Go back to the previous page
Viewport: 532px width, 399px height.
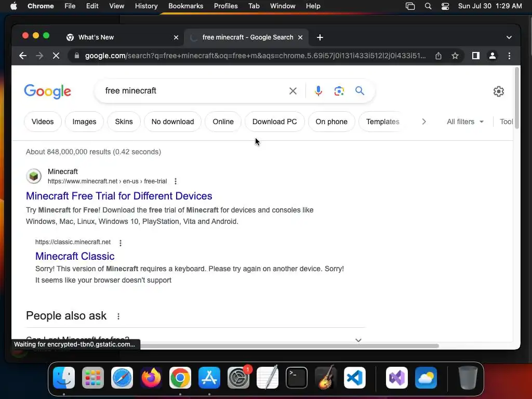(x=23, y=56)
